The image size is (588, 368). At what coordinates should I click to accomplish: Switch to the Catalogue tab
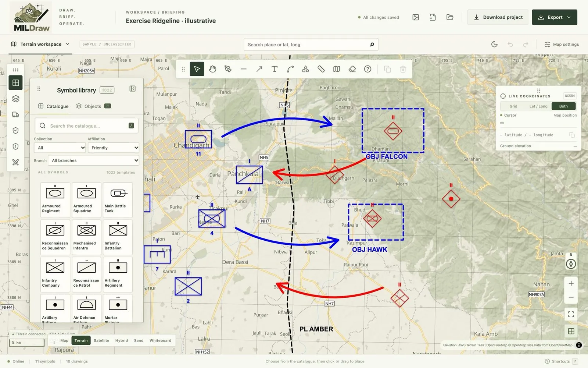[54, 106]
